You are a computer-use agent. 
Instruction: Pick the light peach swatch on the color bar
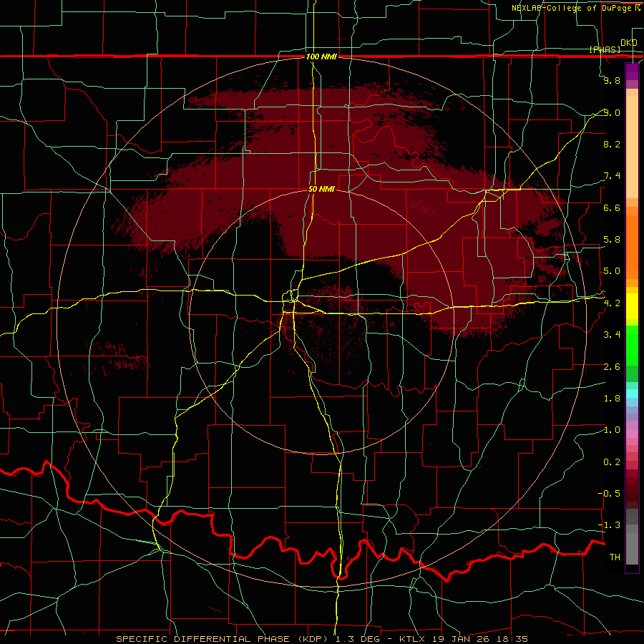pyautogui.click(x=632, y=147)
